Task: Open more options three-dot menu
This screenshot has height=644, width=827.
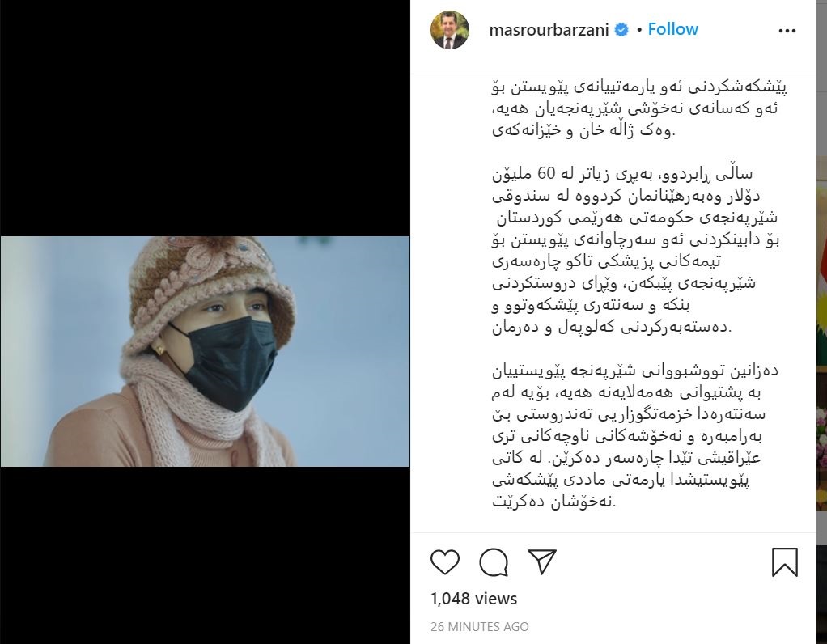Action: pos(787,31)
